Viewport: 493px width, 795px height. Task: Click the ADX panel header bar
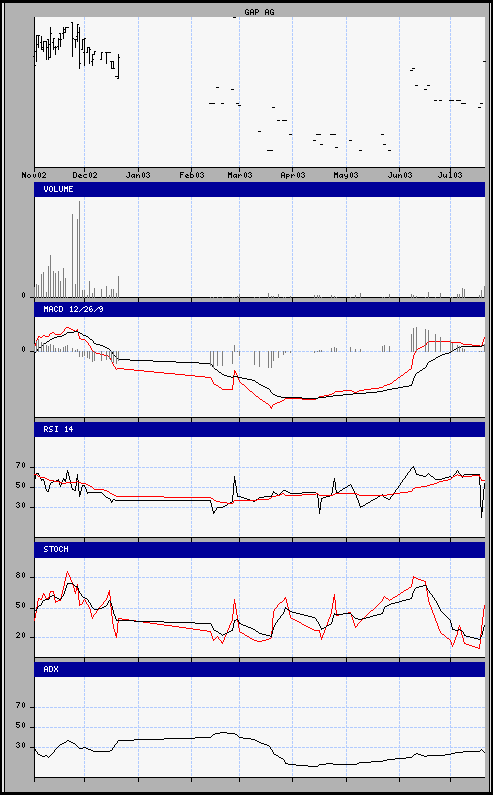(260, 669)
